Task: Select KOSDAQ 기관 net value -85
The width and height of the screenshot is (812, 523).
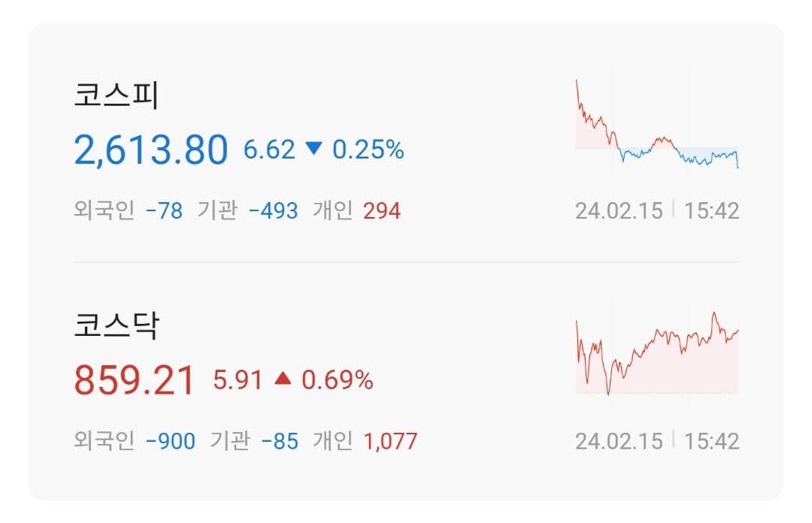Action: 280,441
